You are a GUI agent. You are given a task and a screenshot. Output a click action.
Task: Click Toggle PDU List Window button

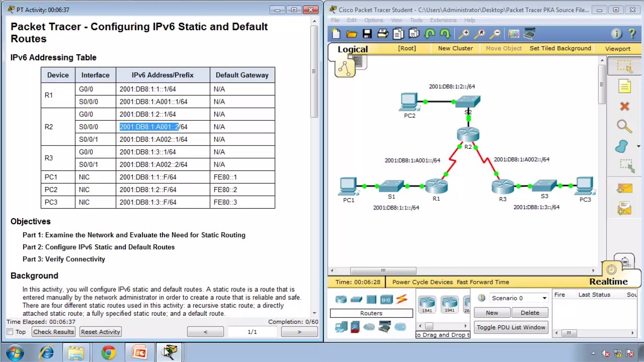click(x=511, y=327)
